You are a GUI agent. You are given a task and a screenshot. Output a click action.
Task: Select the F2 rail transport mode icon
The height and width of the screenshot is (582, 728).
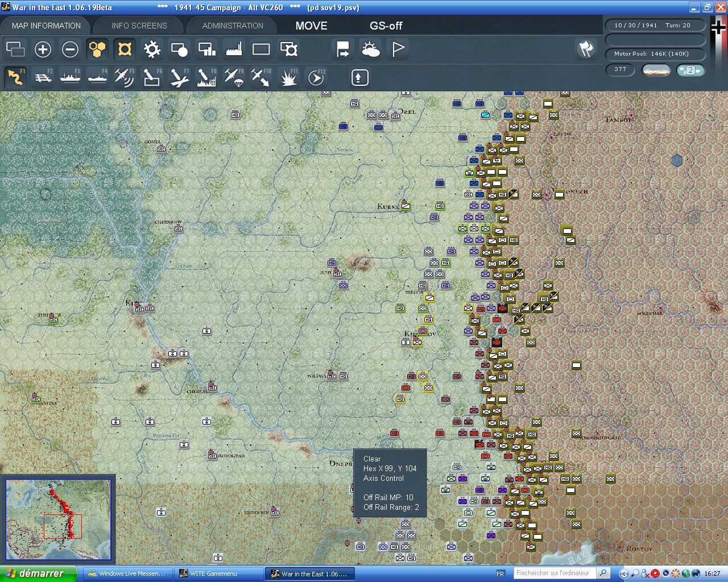[43, 77]
